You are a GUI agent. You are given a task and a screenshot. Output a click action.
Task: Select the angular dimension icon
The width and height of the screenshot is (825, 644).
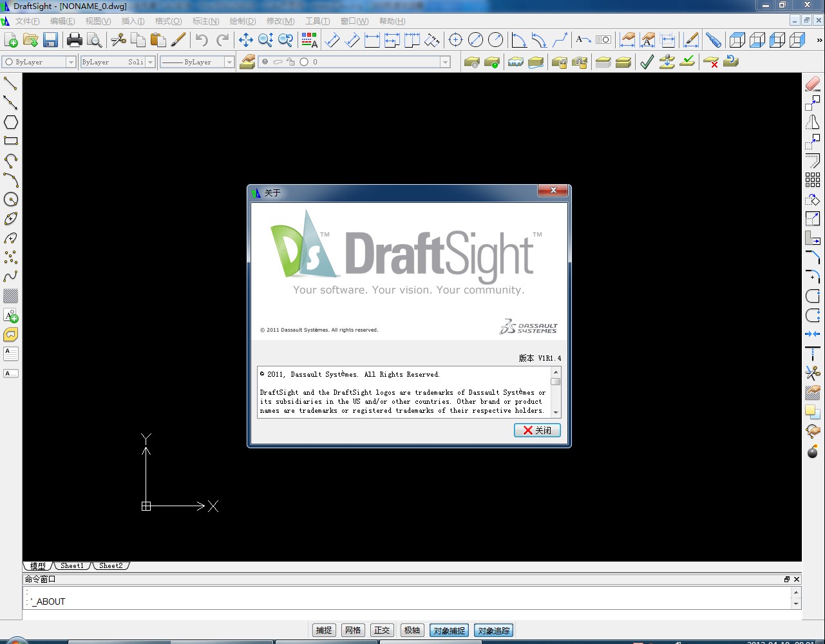[x=519, y=41]
